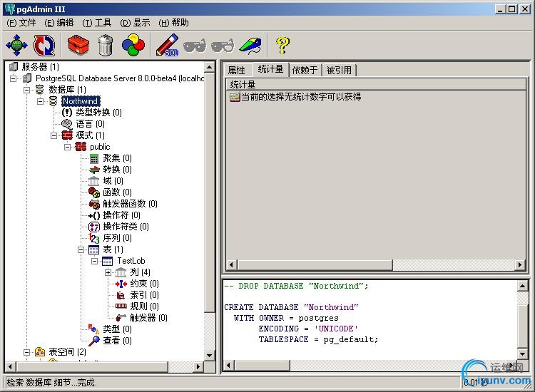535x392 pixels.
Task: Click the first glasses view data icon
Action: [x=195, y=46]
